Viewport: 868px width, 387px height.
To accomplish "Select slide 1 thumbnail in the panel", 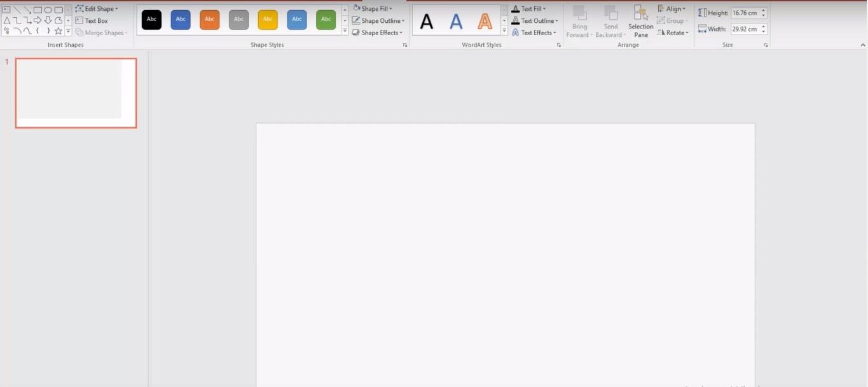I will click(x=76, y=93).
